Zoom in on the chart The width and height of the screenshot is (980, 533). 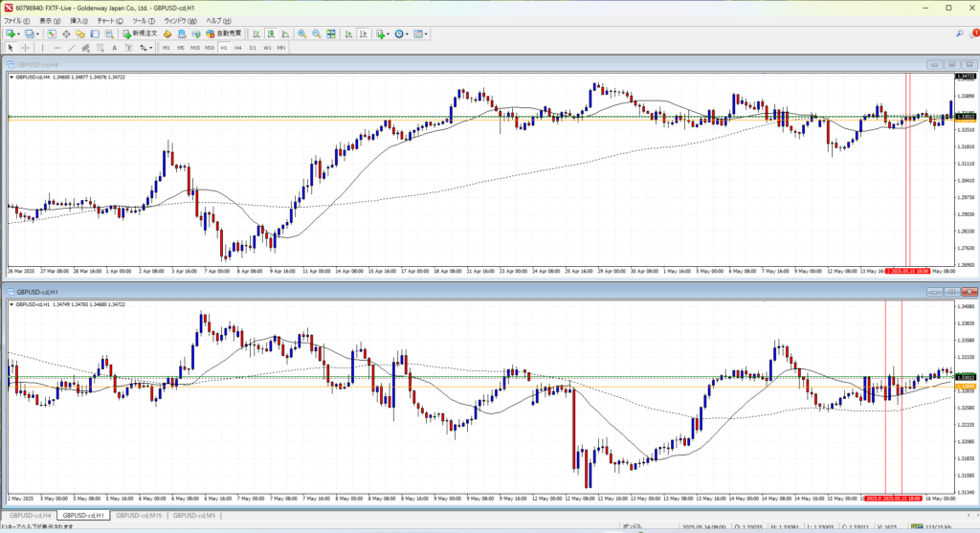(x=301, y=33)
